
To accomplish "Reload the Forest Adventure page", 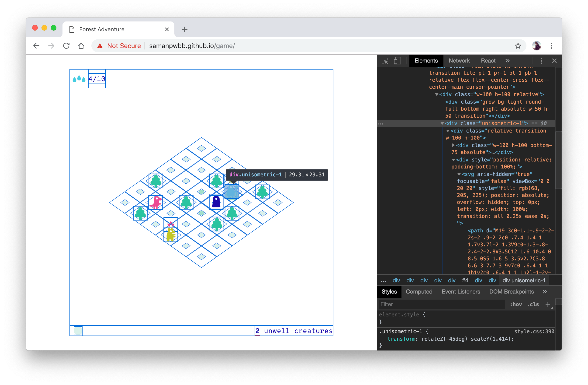I will (x=66, y=46).
